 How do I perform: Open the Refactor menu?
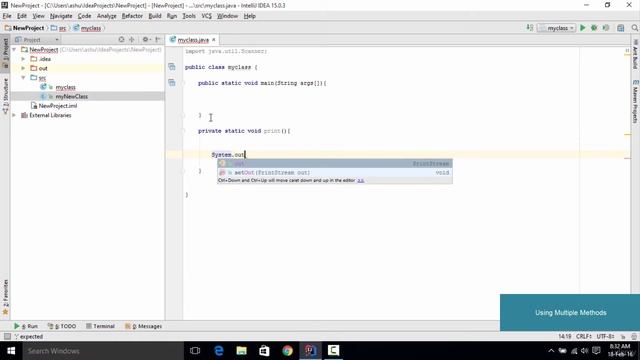click(x=132, y=16)
